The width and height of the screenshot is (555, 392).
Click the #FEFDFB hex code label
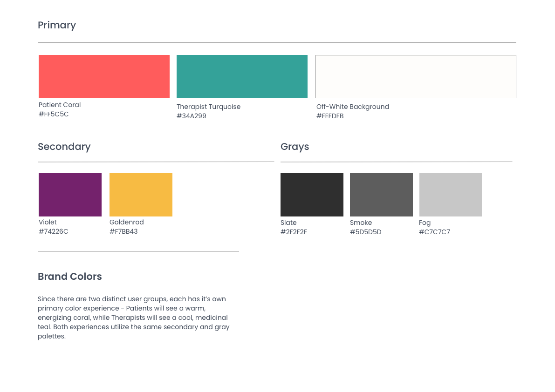(x=330, y=116)
